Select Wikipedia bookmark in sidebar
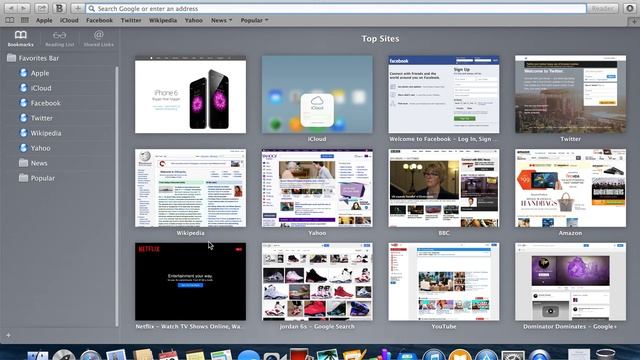Viewport: 640px width, 360px height. (x=46, y=133)
